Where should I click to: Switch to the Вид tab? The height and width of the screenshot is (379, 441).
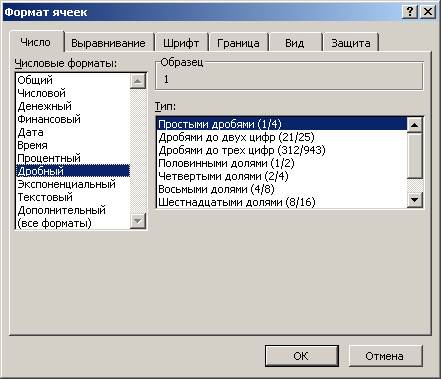(x=295, y=43)
